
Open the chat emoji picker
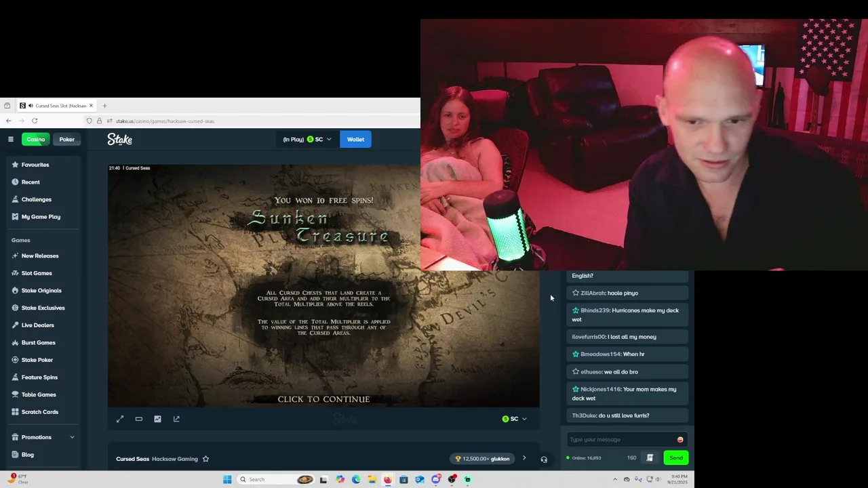tap(680, 440)
